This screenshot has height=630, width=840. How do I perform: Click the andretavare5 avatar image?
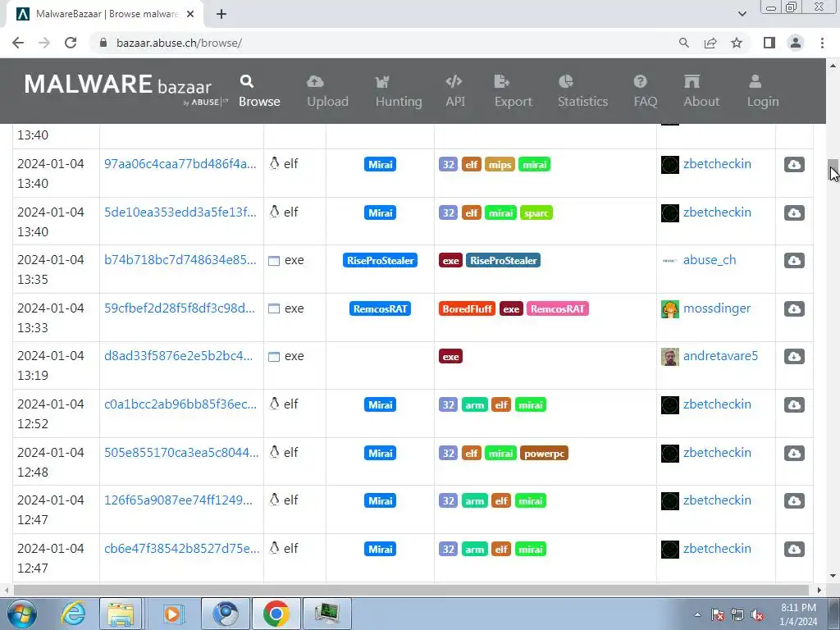(669, 357)
